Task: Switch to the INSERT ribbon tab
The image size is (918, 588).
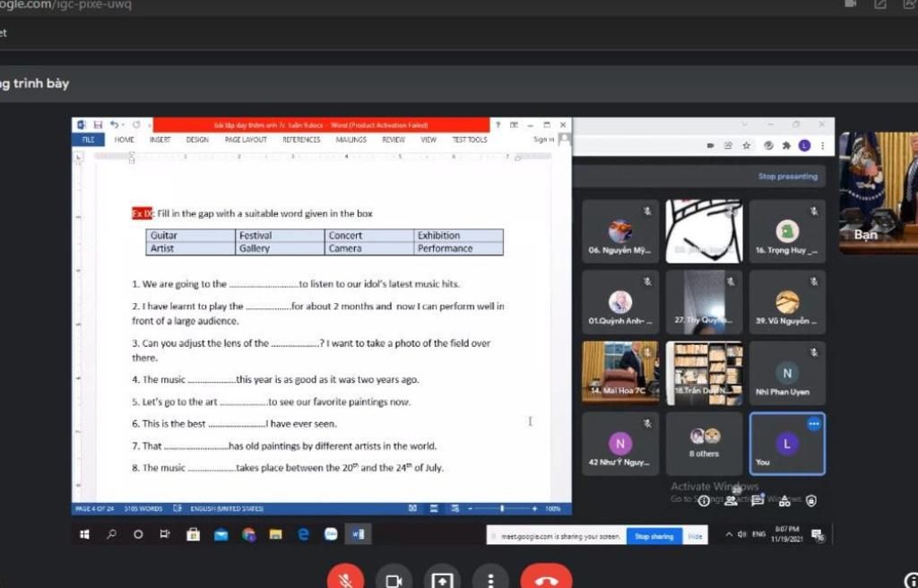Action: tap(160, 140)
